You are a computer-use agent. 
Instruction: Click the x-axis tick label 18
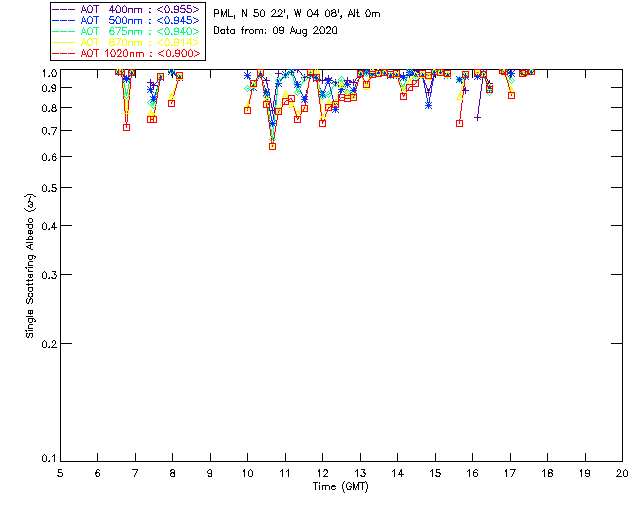tap(547, 473)
